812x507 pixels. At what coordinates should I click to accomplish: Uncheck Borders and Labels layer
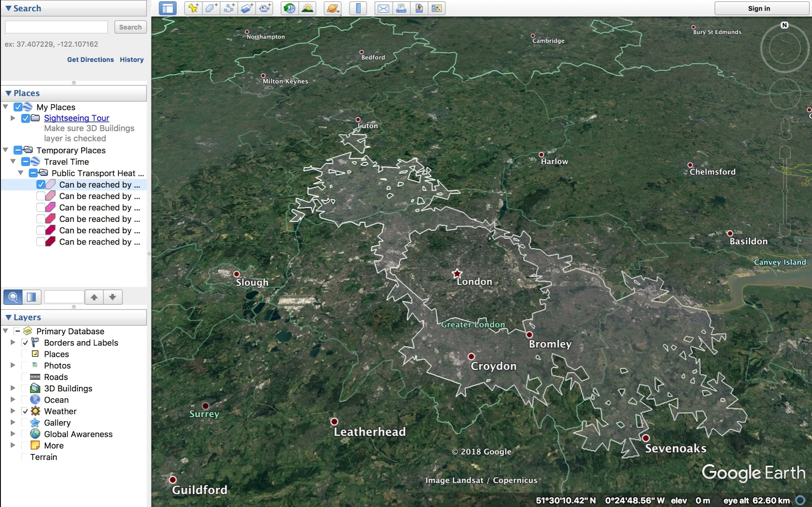point(25,343)
